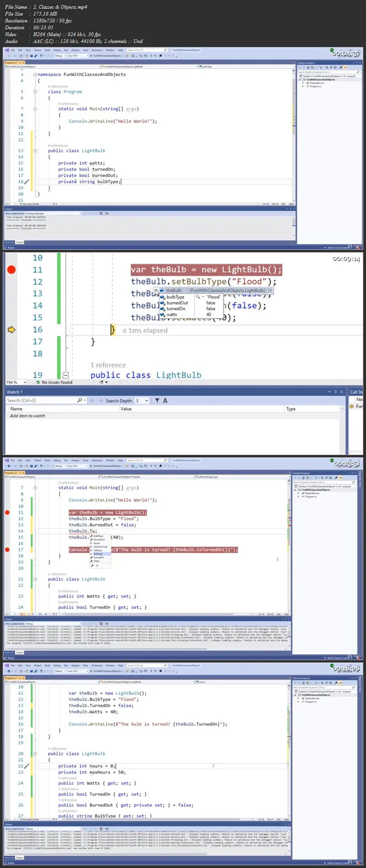Collapse the LightBulb class on line 19 in the 00:09:14 frame
The width and height of the screenshot is (366, 868).
(x=65, y=375)
